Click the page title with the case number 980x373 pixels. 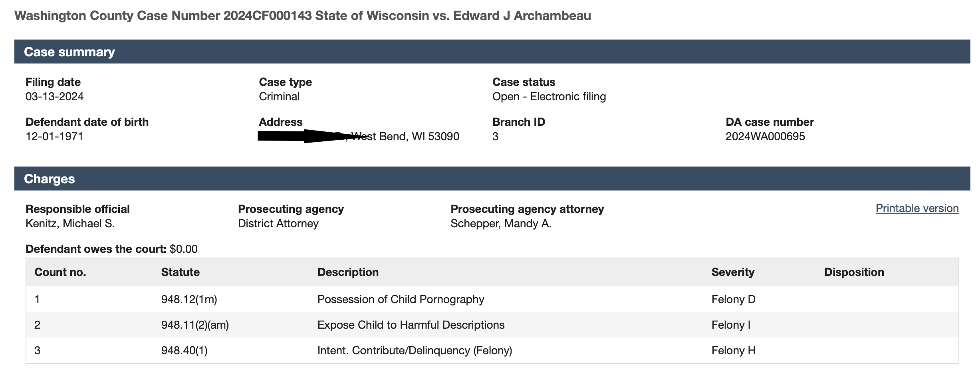pos(302,16)
